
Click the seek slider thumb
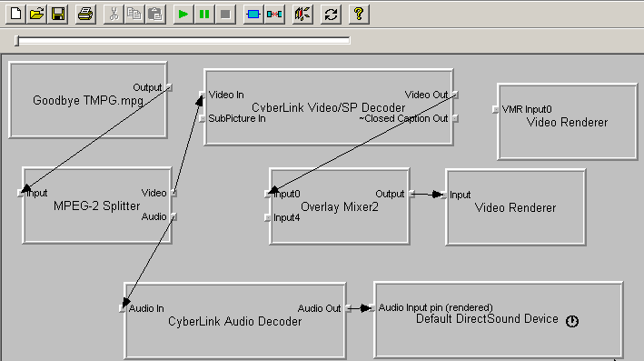coord(17,40)
